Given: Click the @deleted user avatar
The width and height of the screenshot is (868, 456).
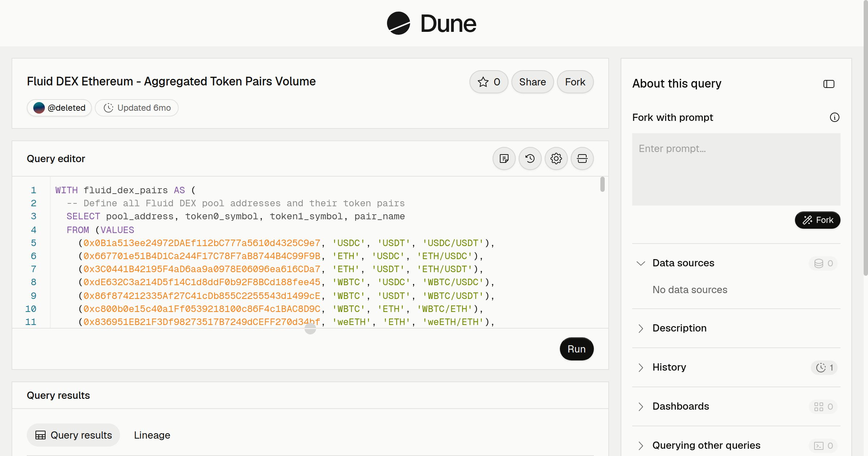Looking at the screenshot, I should [39, 108].
